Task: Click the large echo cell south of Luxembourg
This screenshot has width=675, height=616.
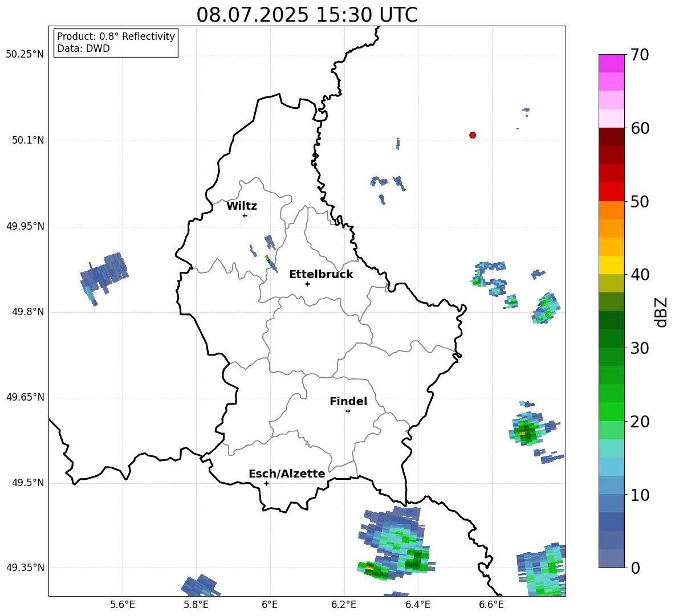Action: (x=396, y=543)
